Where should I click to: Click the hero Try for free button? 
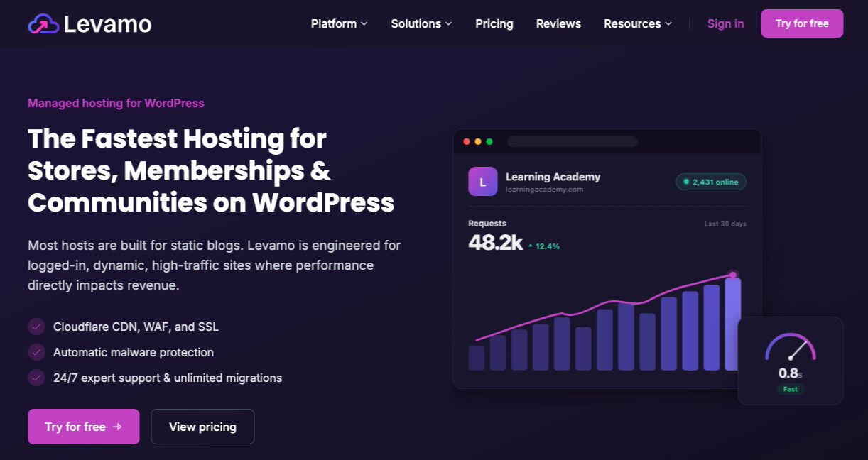pos(84,427)
